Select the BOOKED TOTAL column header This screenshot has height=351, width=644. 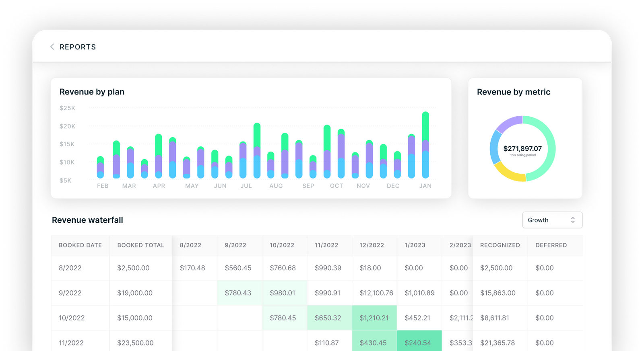(x=141, y=245)
